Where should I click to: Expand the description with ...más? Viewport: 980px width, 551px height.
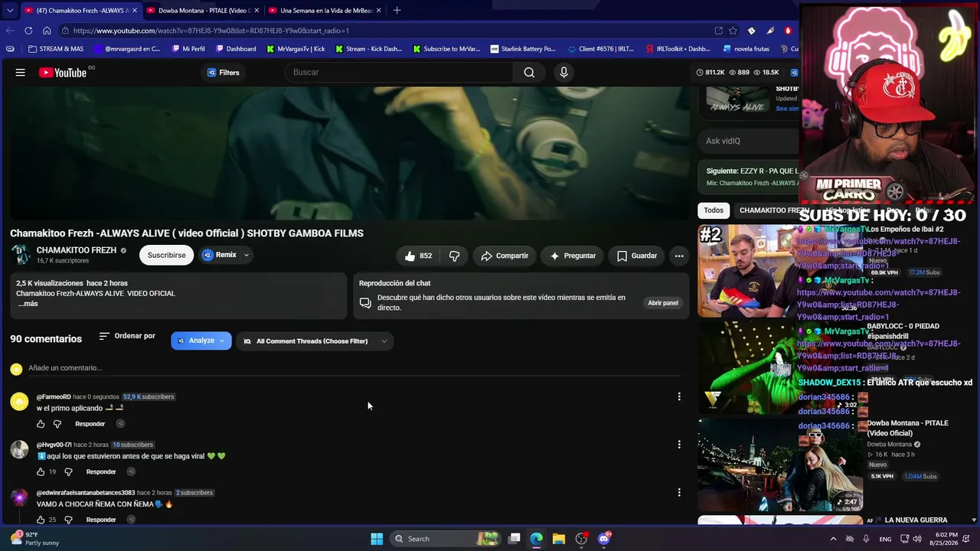28,304
